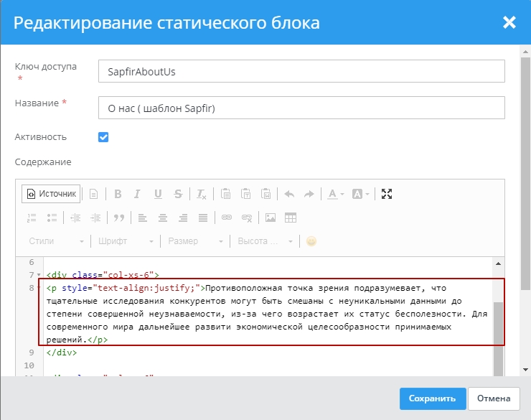Collapse code line 7 fold arrow
The image size is (531, 420).
(39, 275)
